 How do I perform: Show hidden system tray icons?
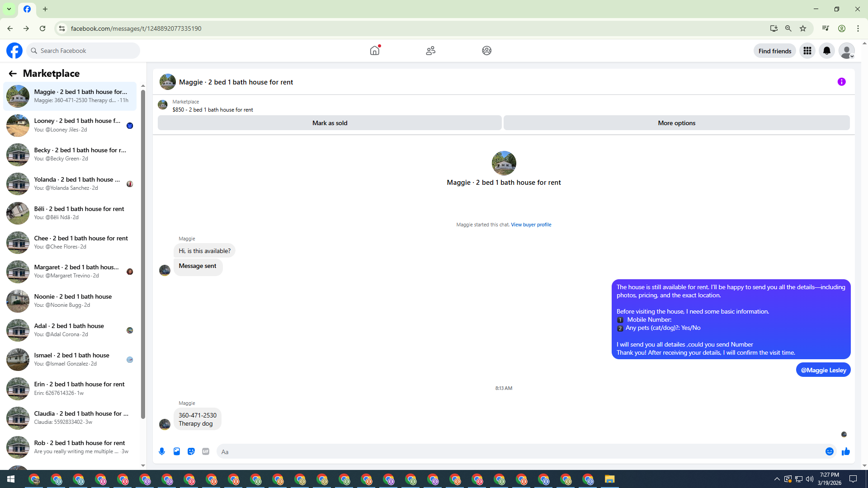pyautogui.click(x=777, y=479)
